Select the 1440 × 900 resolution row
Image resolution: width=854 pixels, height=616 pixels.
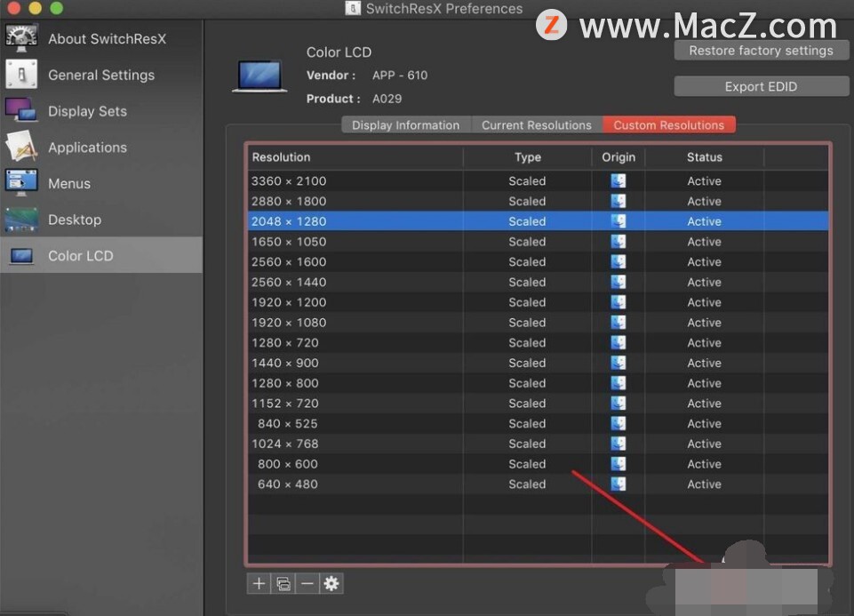tap(539, 363)
